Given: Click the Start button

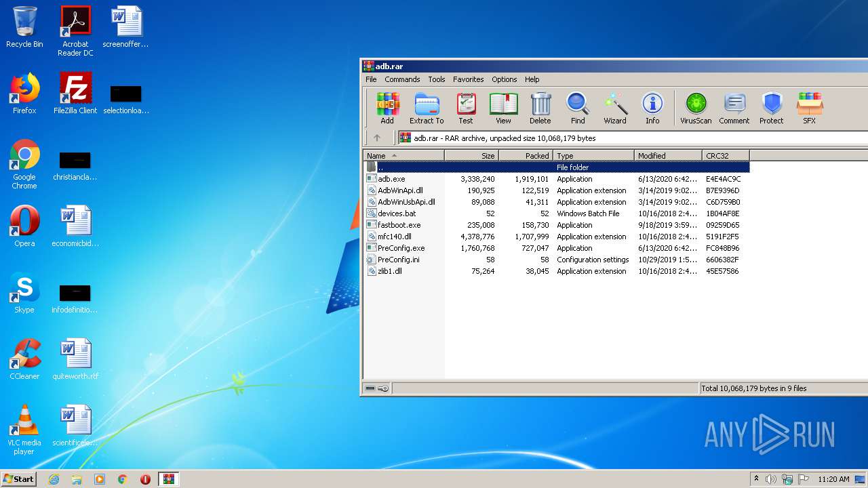Looking at the screenshot, I should (19, 479).
